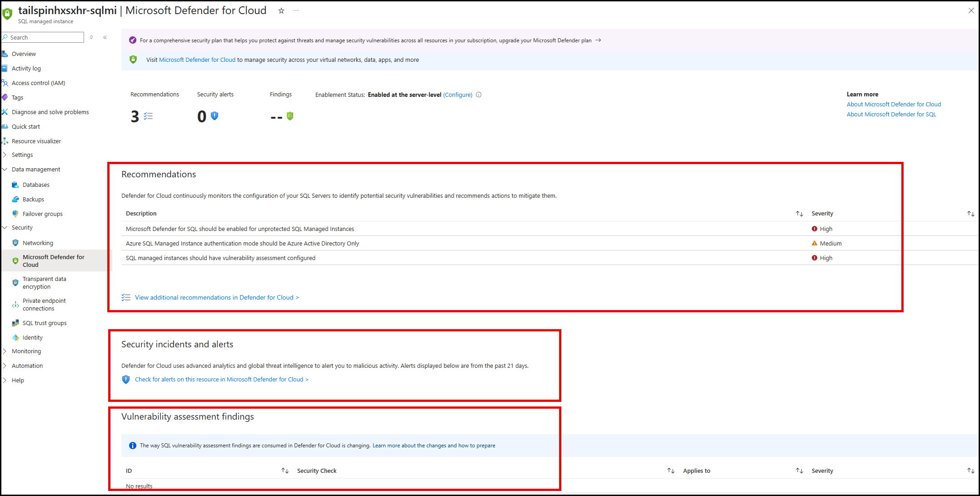View additional recommendations in Defender for Cloud
Viewport: 980px width, 496px height.
[216, 297]
